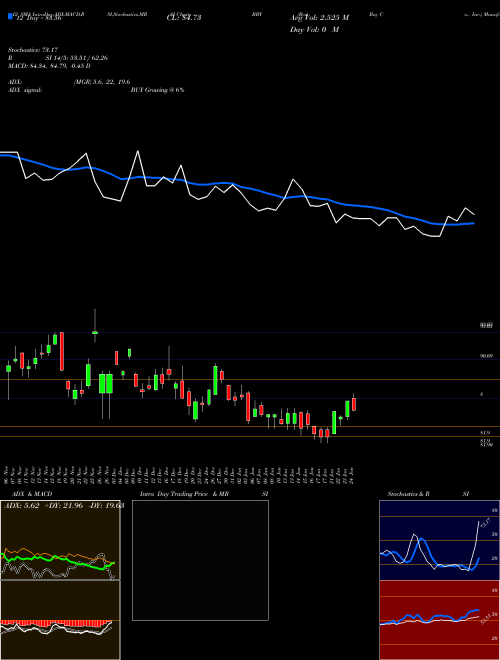Click the MACD: 84.34, 84.79 values line

pos(49,66)
